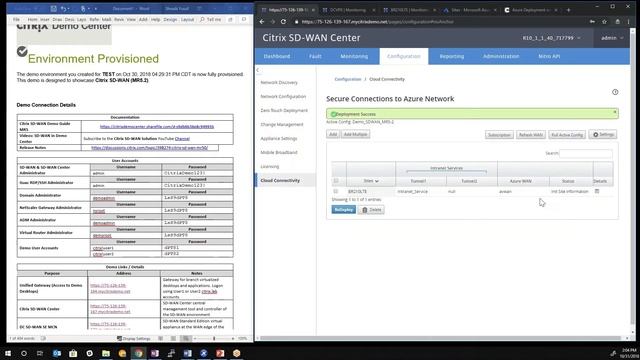
Task: Switch to Word in the taskbar
Action: (187, 353)
